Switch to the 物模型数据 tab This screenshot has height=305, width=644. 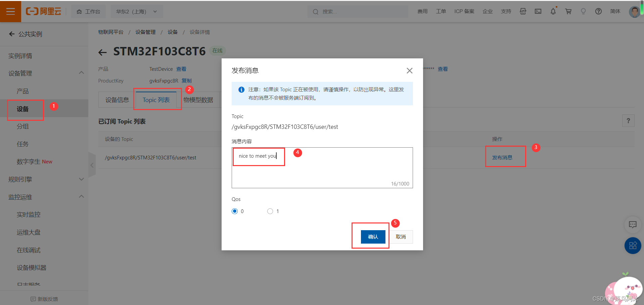pyautogui.click(x=198, y=99)
